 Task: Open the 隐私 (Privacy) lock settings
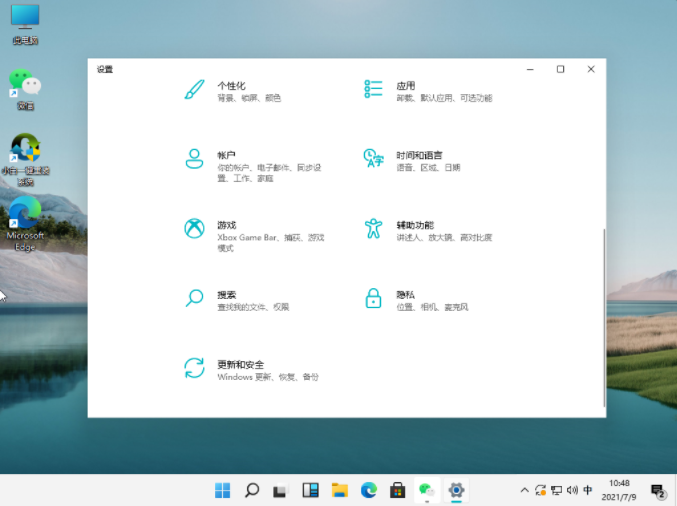405,299
